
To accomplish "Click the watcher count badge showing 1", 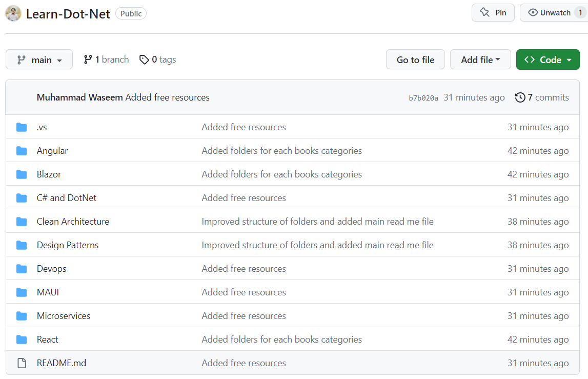I will (580, 13).
